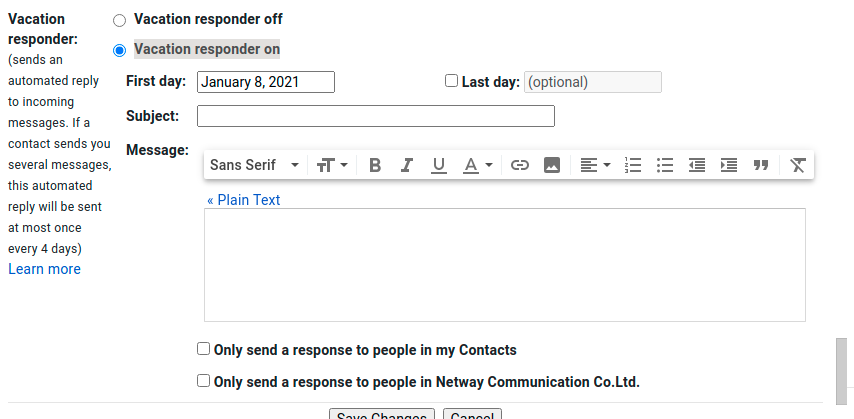Create a bulleted list

pyautogui.click(x=665, y=165)
